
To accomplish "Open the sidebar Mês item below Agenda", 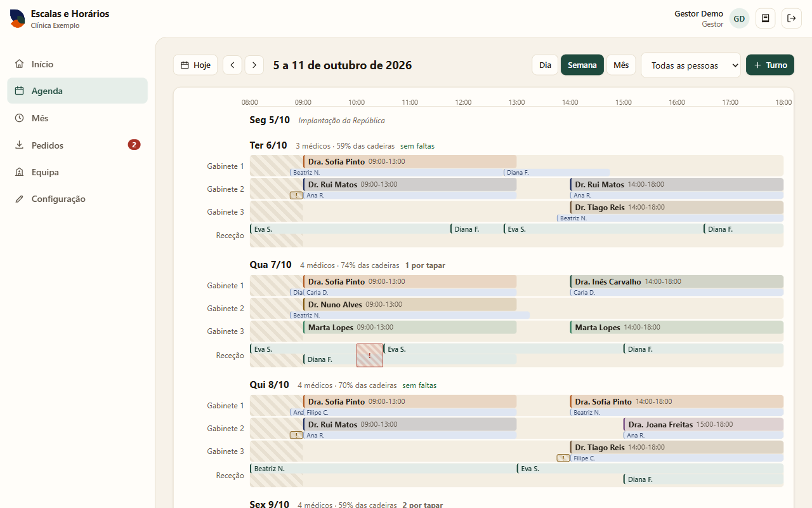I will pos(77,118).
